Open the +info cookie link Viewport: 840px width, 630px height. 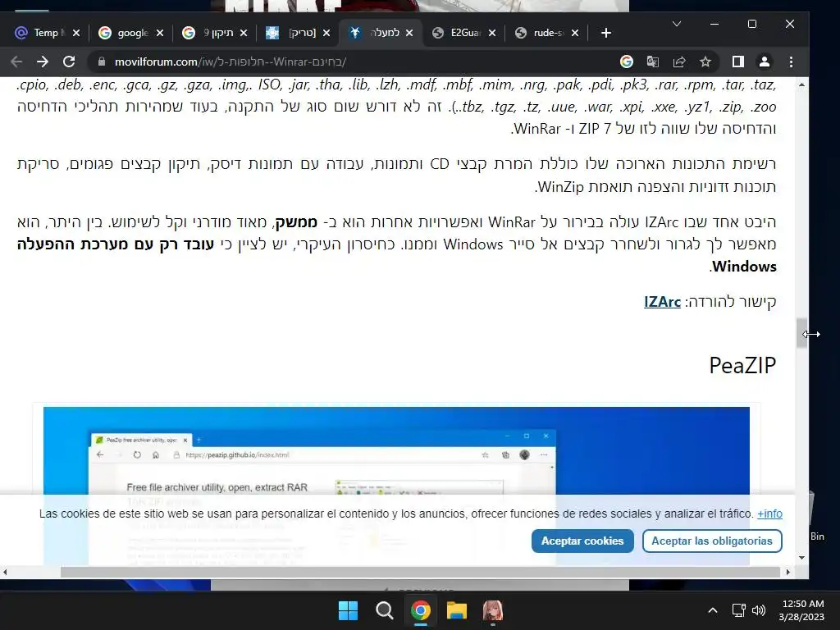tap(769, 514)
